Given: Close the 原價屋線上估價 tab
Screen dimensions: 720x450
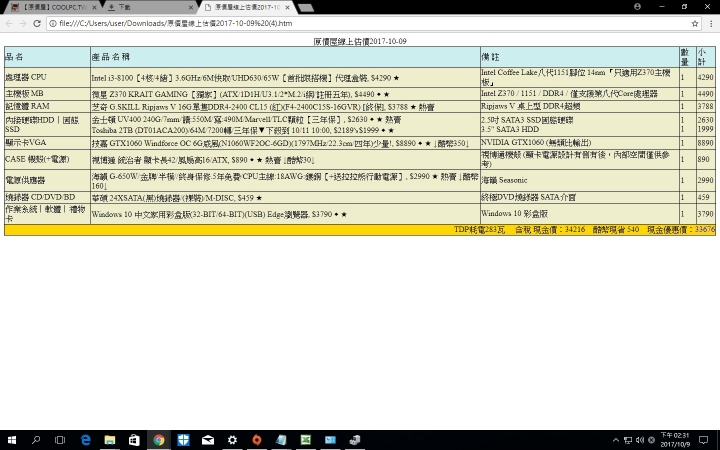Looking at the screenshot, I should [x=288, y=8].
